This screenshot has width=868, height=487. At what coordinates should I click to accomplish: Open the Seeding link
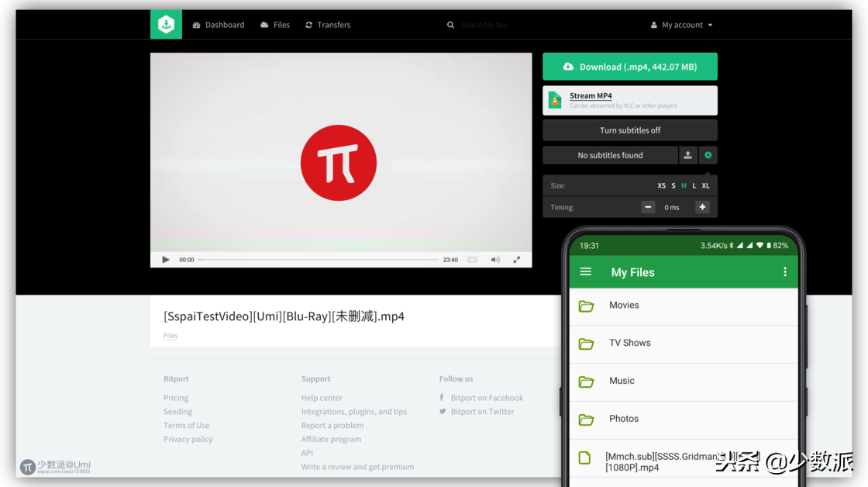point(177,412)
